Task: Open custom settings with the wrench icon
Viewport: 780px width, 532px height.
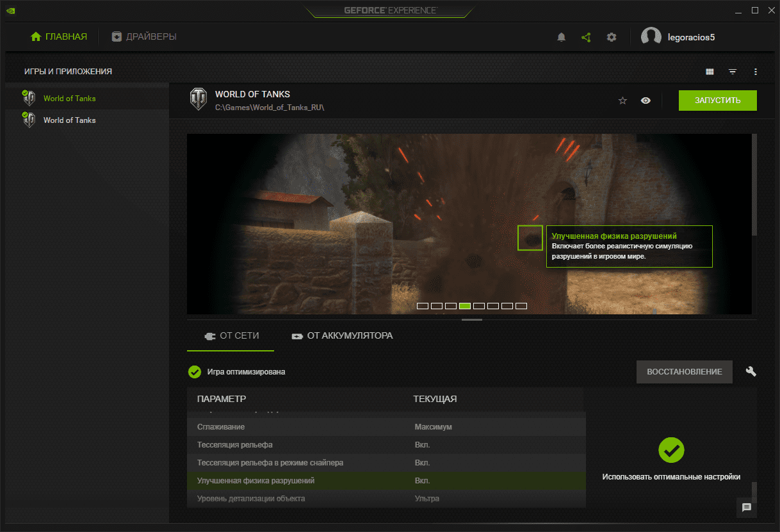Action: (751, 371)
